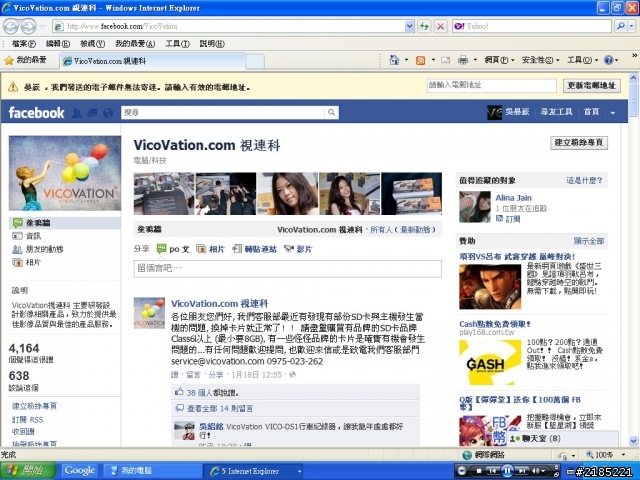Click the 訂閱 RSS subscribe link
This screenshot has height=480, width=640.
[x=27, y=419]
